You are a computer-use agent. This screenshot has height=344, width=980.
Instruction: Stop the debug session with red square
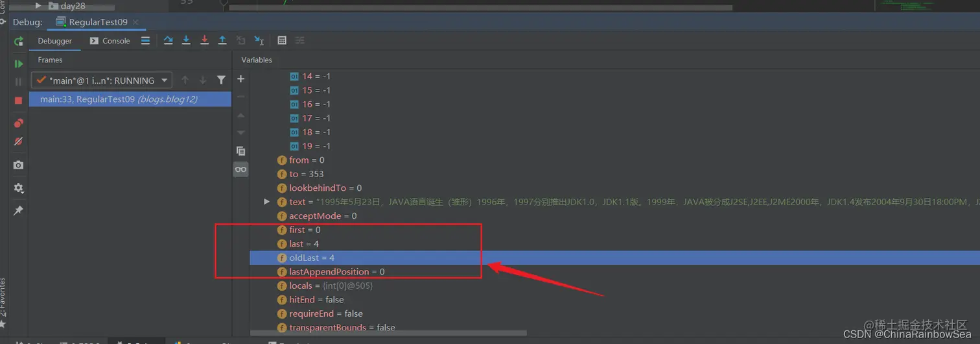click(18, 100)
